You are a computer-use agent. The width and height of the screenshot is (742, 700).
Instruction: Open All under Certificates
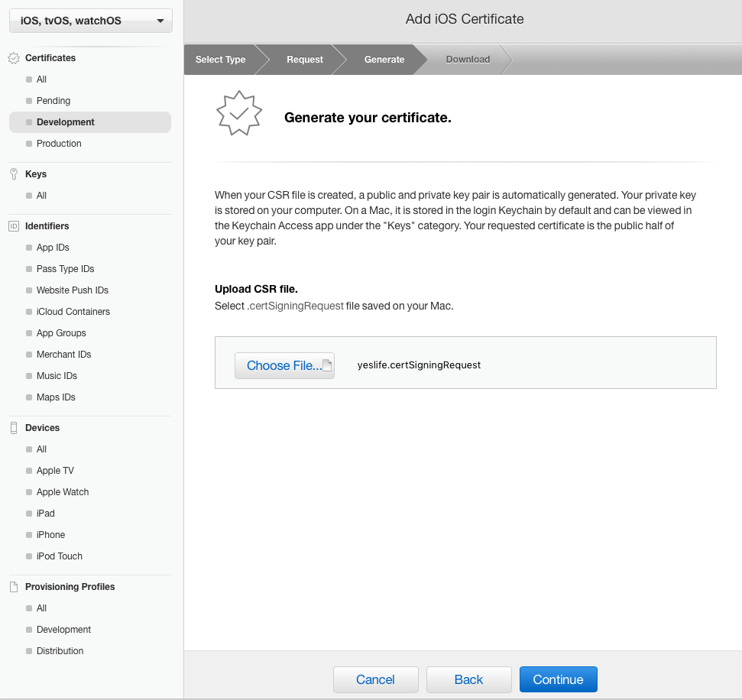click(41, 79)
